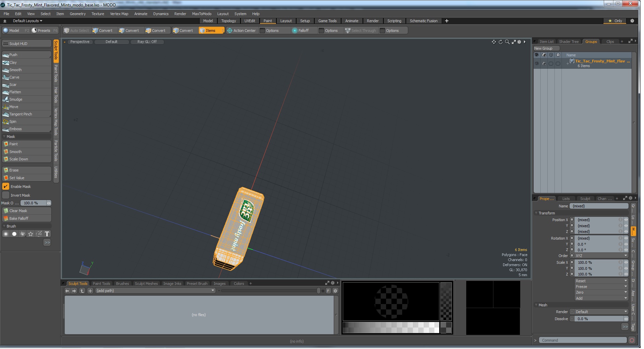
Task: Toggle Rotation X channel keyframe circle
Action: pyautogui.click(x=572, y=238)
